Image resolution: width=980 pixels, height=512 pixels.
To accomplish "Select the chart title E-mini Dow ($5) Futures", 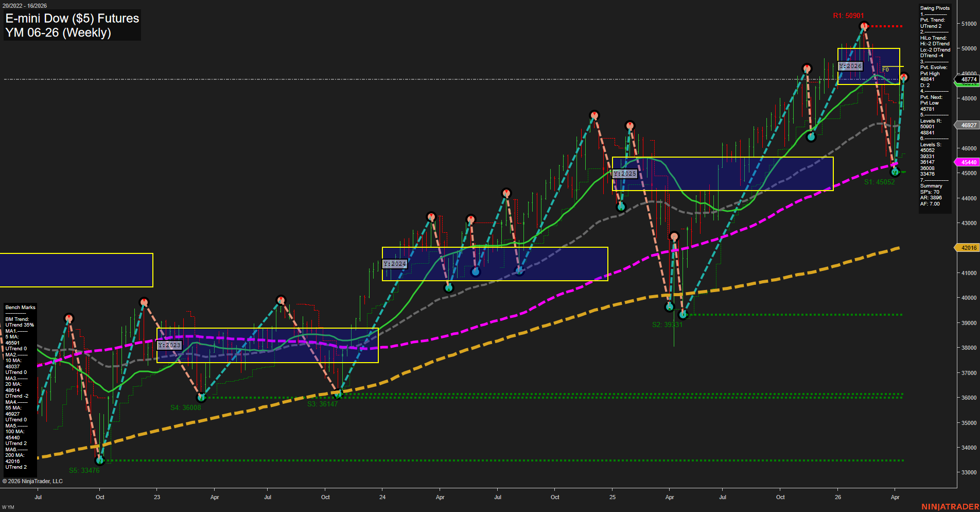I will coord(72,19).
